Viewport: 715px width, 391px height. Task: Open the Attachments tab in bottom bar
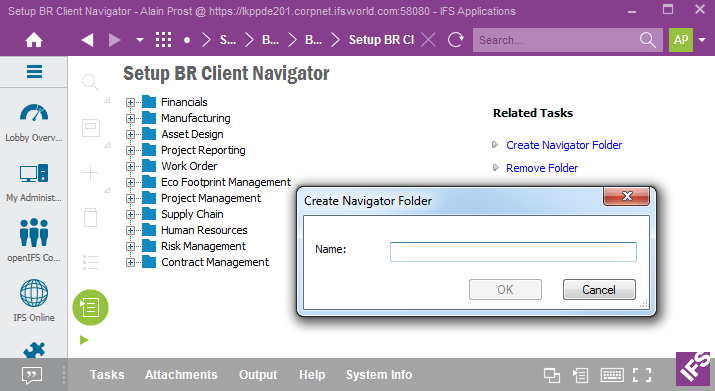[181, 375]
